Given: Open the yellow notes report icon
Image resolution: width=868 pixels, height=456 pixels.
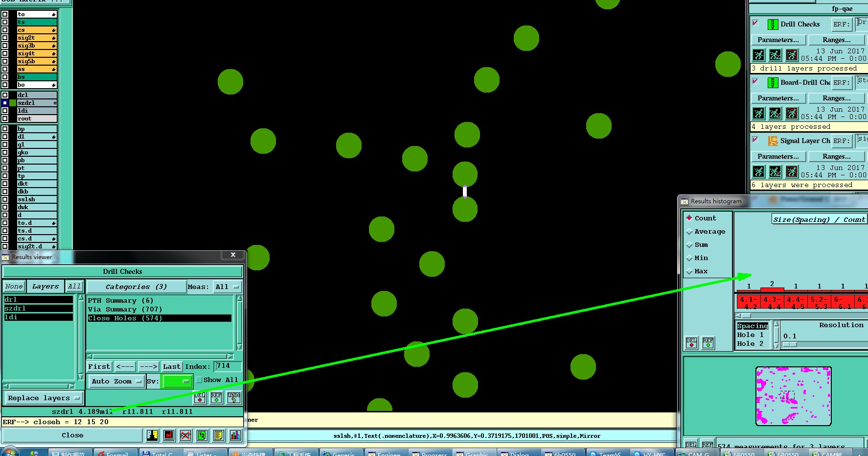Looking at the screenshot, I should (x=219, y=435).
